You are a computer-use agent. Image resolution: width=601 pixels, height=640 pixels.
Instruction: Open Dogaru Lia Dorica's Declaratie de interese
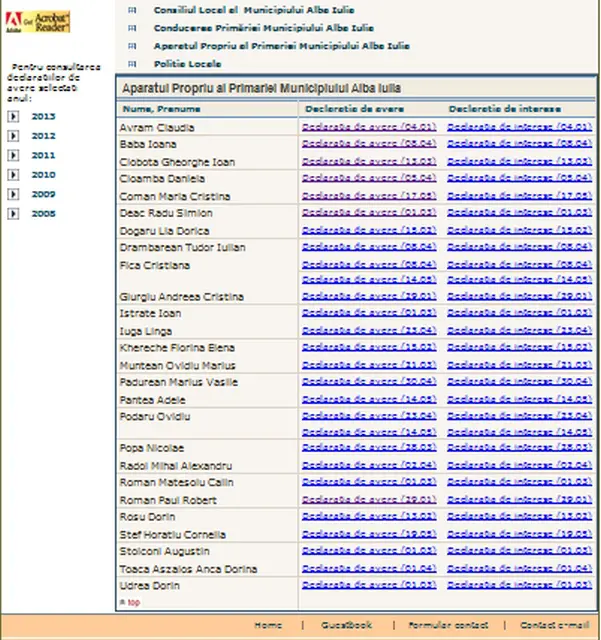519,230
